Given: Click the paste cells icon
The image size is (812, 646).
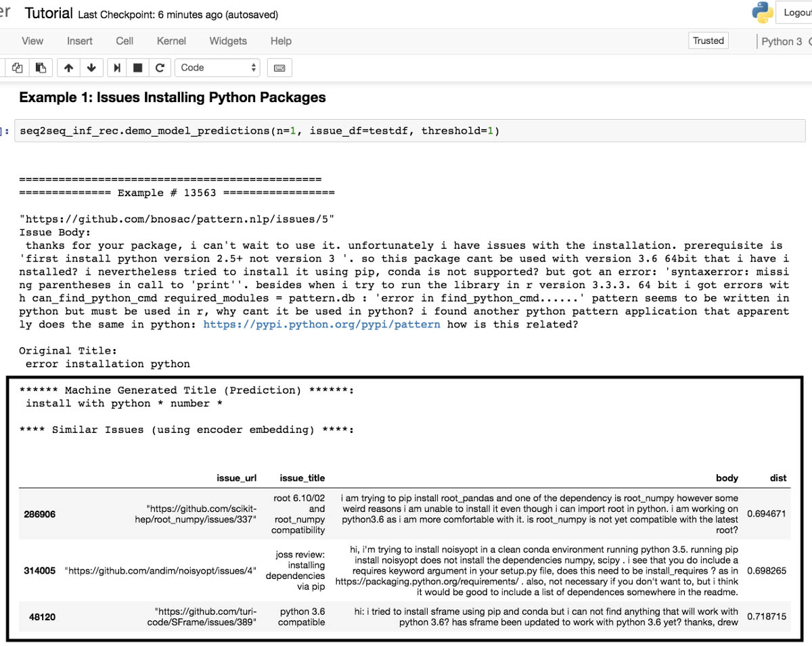Looking at the screenshot, I should pyautogui.click(x=41, y=68).
